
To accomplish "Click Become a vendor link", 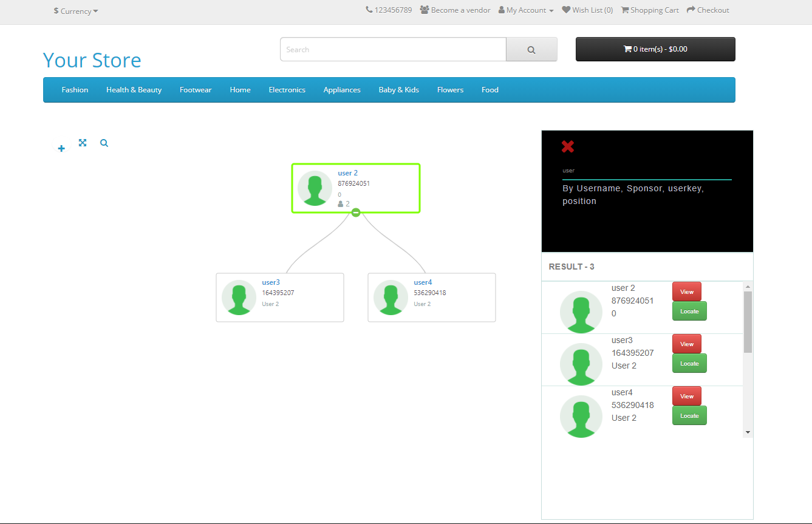I will [x=455, y=10].
